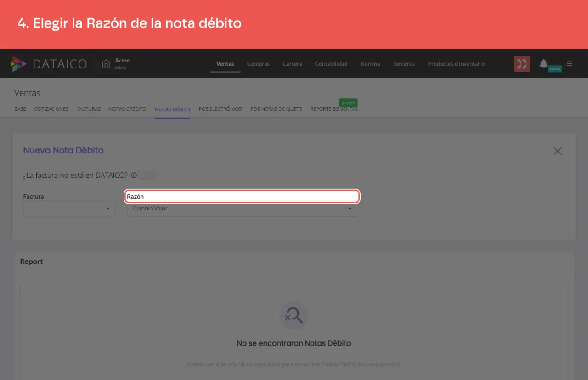The height and width of the screenshot is (380, 588).
Task: Click the Report section heading
Action: click(31, 261)
